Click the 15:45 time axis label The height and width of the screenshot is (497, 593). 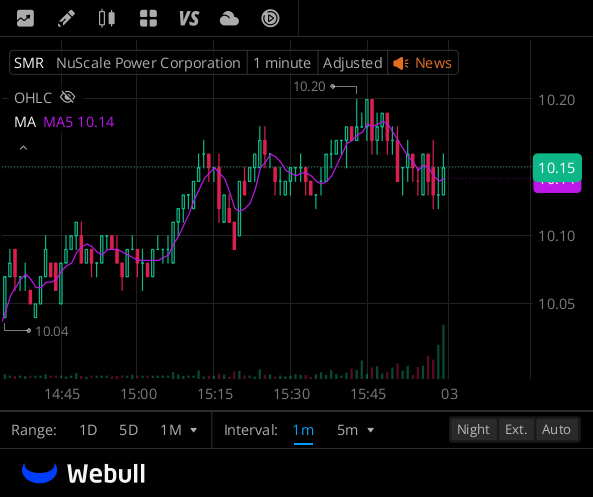tap(368, 394)
